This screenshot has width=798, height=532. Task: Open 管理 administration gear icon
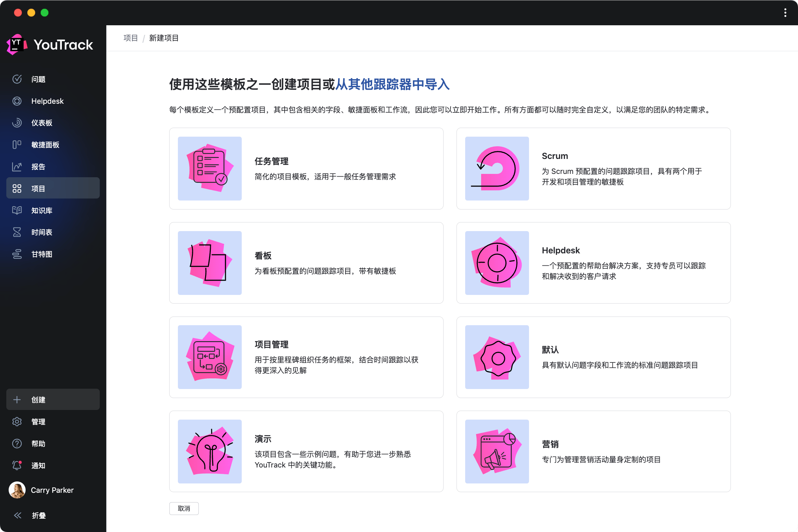(x=17, y=422)
